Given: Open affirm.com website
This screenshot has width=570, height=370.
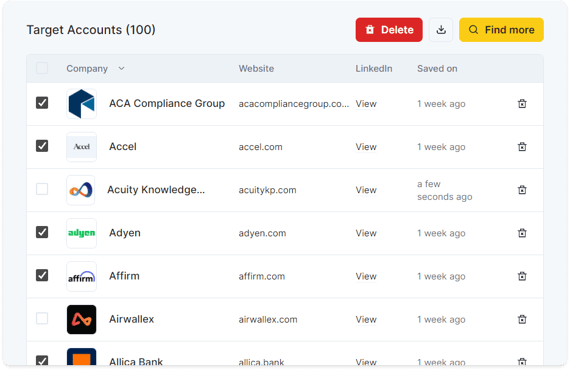Looking at the screenshot, I should pos(262,277).
